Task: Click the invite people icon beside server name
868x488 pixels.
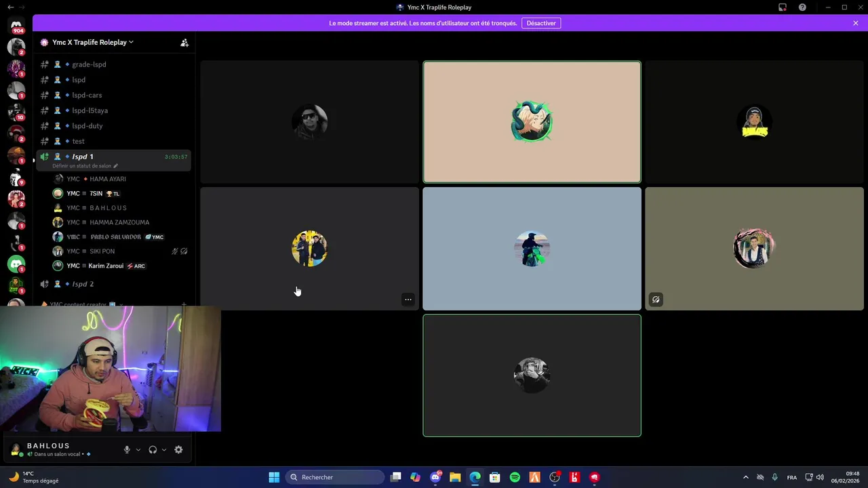Action: point(184,42)
